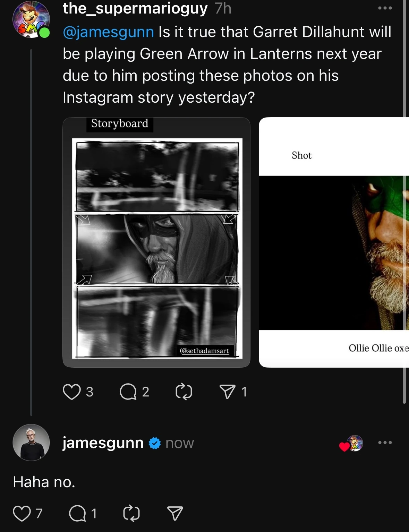
Task: View the_supermarioguy's profile avatar
Action: click(31, 19)
